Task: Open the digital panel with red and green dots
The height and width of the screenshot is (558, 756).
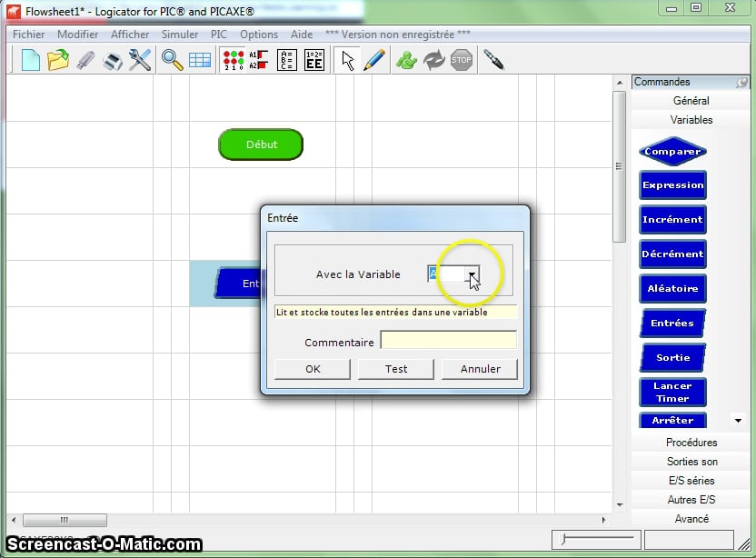Action: pyautogui.click(x=234, y=60)
